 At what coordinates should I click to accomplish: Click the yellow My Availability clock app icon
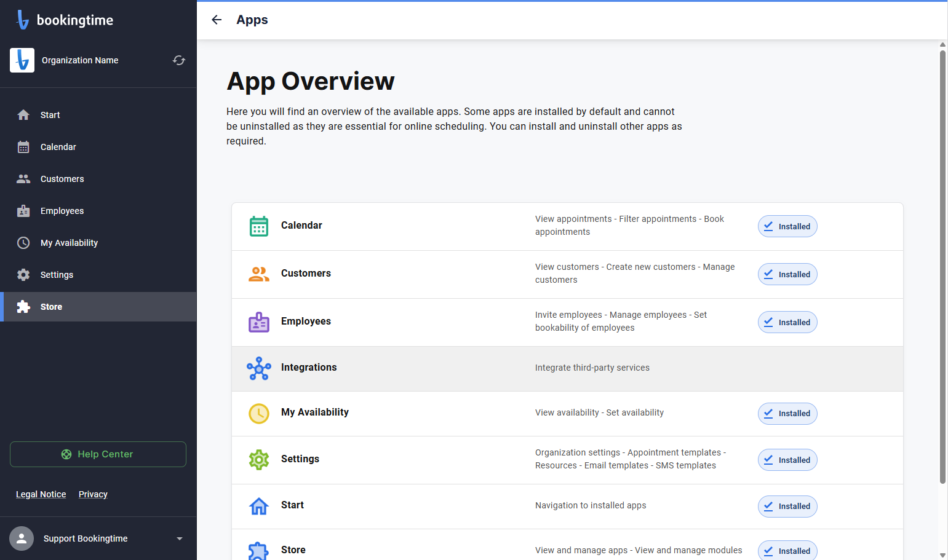(x=259, y=414)
